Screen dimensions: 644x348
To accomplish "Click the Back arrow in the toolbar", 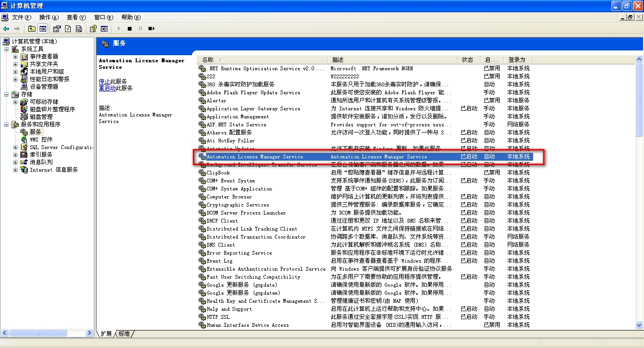I will pos(6,29).
